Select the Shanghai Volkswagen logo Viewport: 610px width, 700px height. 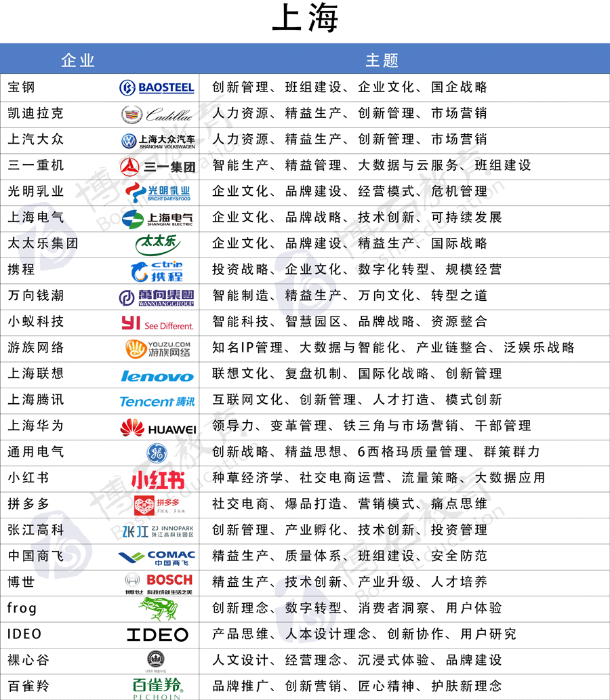click(x=157, y=140)
